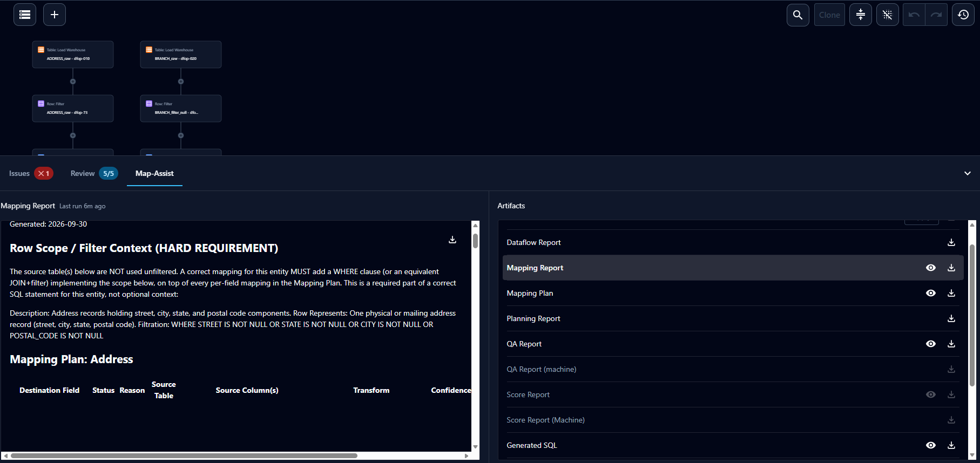Viewport: 980px width, 463px height.
Task: Select the BRANCH_raw dfop-020 Load Warehouse node
Action: pyautogui.click(x=181, y=55)
